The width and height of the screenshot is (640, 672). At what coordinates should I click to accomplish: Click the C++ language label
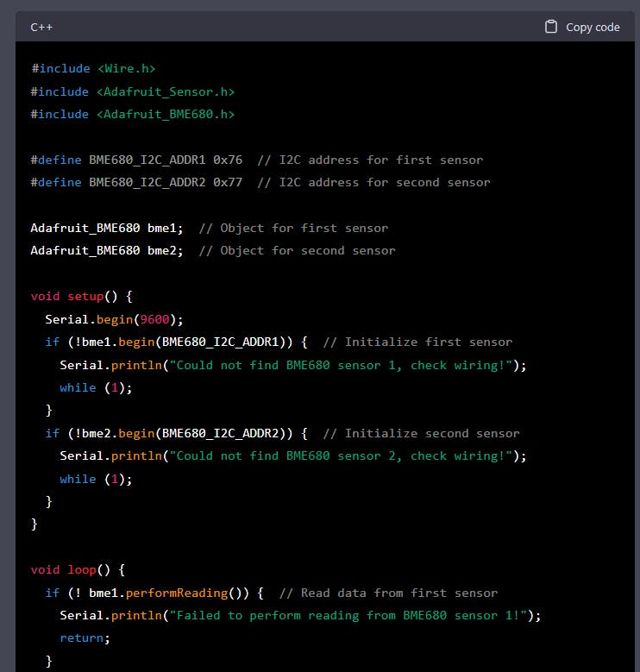tap(41, 27)
